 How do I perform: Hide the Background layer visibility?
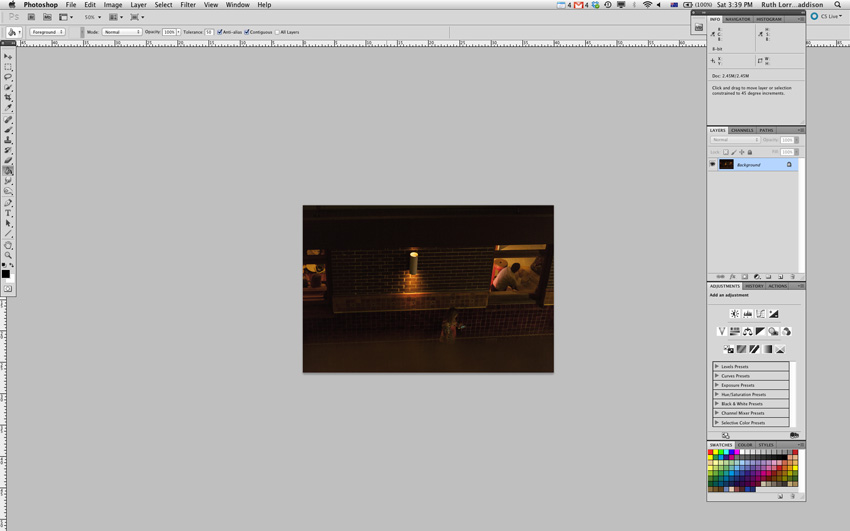pyautogui.click(x=713, y=165)
